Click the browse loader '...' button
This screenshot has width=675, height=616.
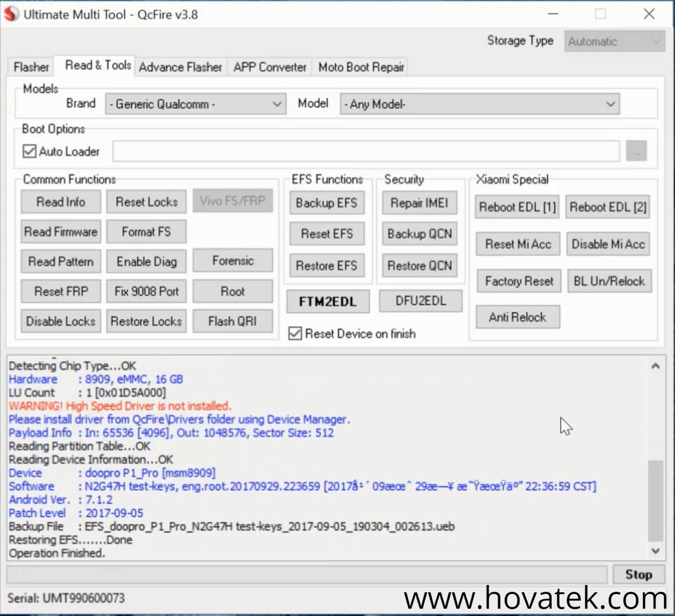(636, 151)
